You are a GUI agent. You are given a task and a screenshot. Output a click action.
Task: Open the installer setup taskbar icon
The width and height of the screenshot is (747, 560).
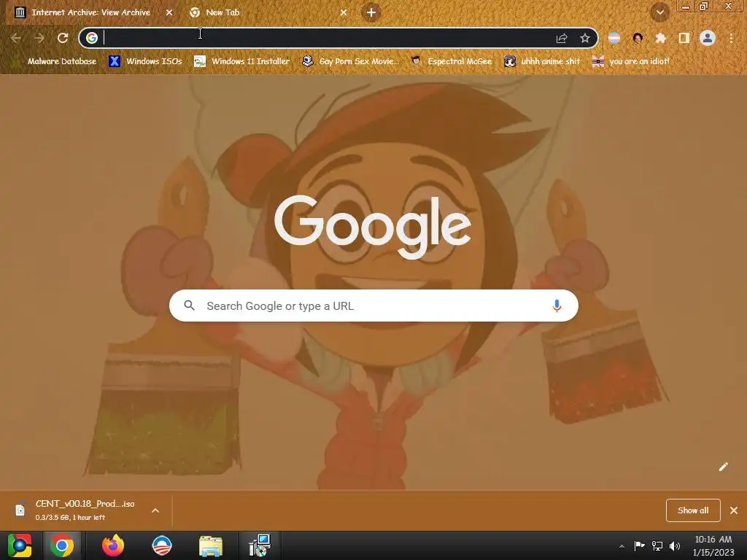(x=260, y=545)
